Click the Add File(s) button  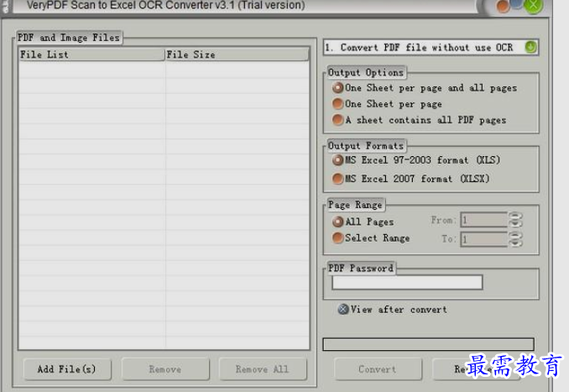(67, 369)
